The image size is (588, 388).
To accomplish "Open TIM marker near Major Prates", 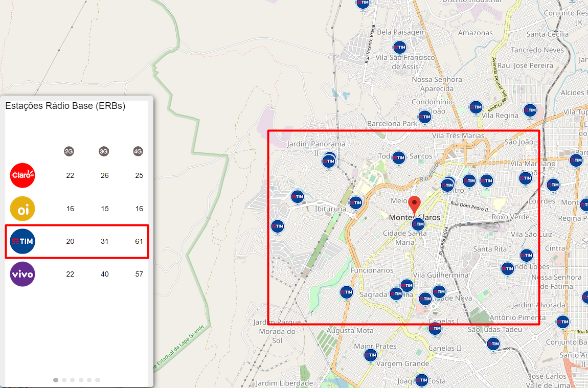I will tap(371, 355).
